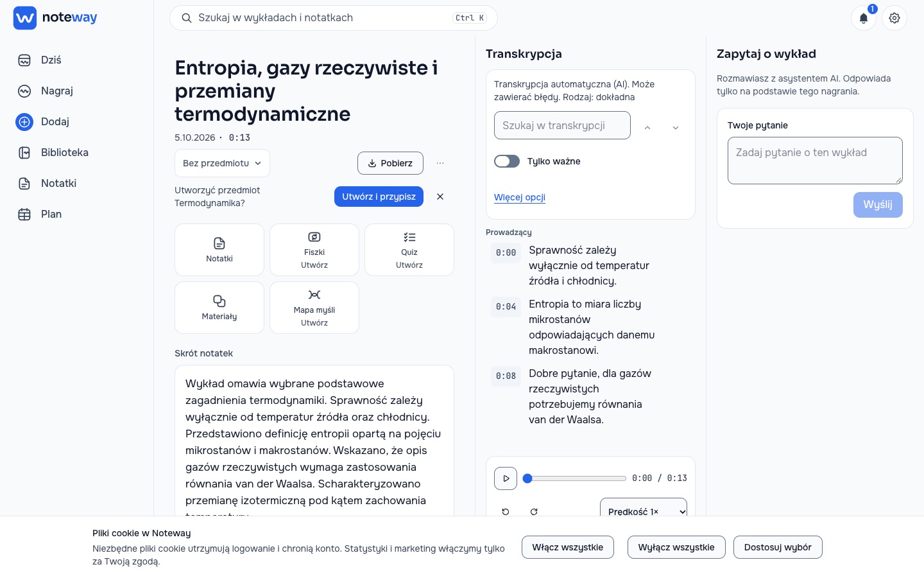Viewport: 924px width, 578px height.
Task: Rewind the recording with back arrow
Action: (x=506, y=512)
